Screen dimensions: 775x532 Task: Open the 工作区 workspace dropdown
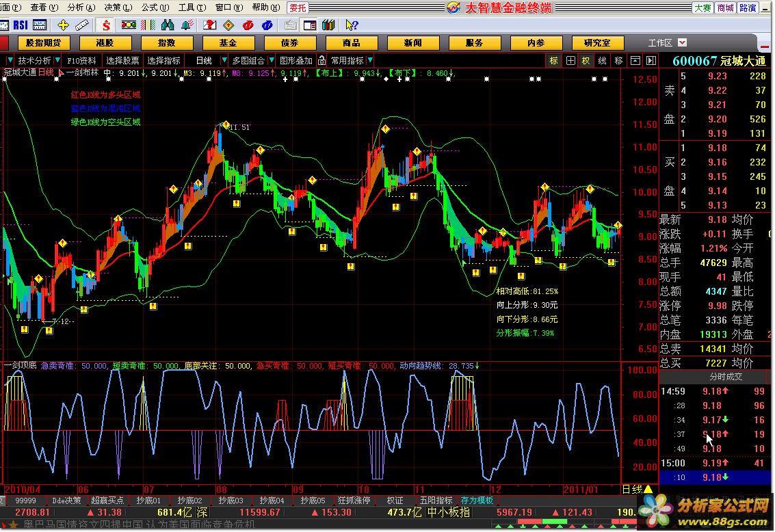[x=682, y=42]
